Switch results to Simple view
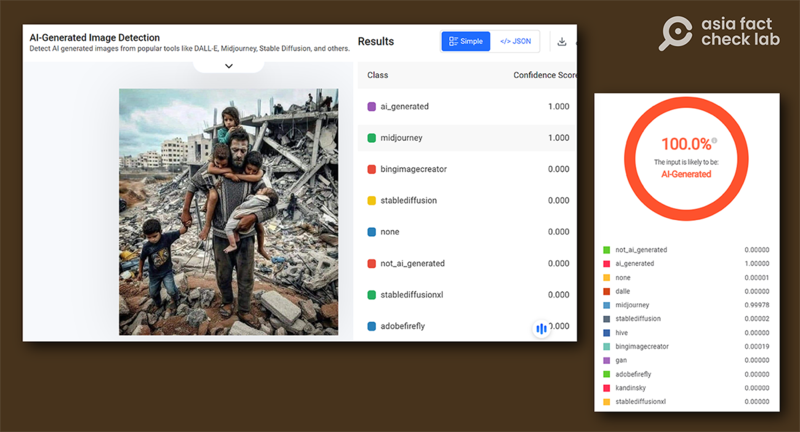This screenshot has height=432, width=800. click(466, 42)
